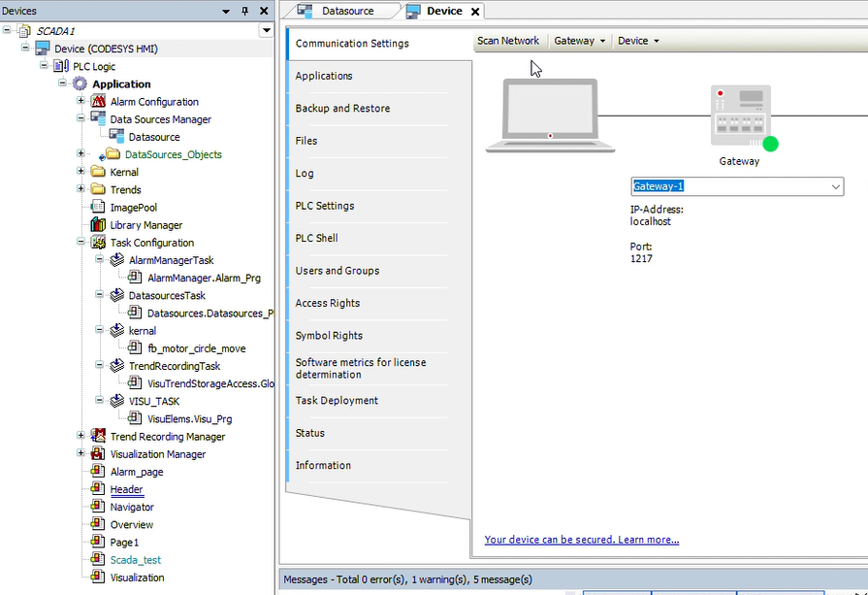Close the Device editor tab
868x595 pixels.
pos(475,12)
